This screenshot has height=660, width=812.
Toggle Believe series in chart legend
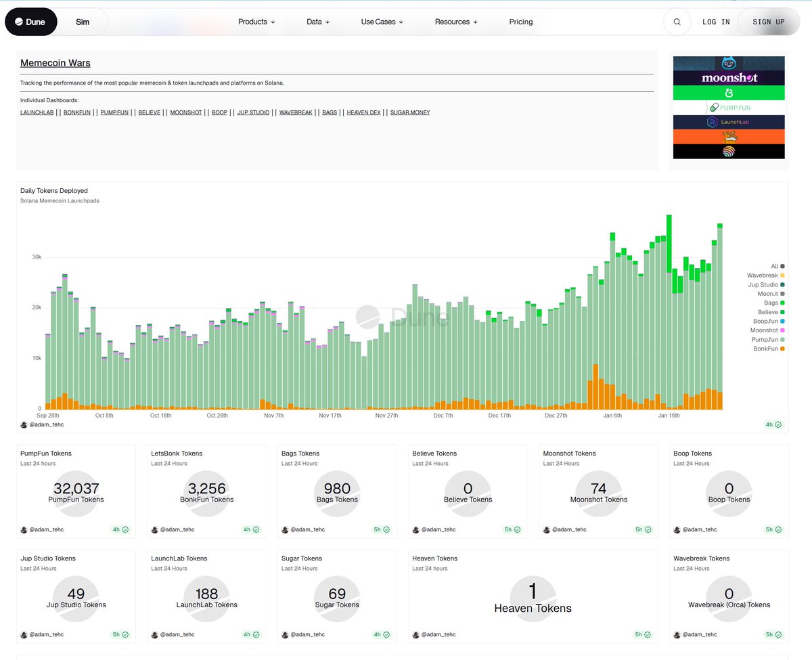coord(771,312)
